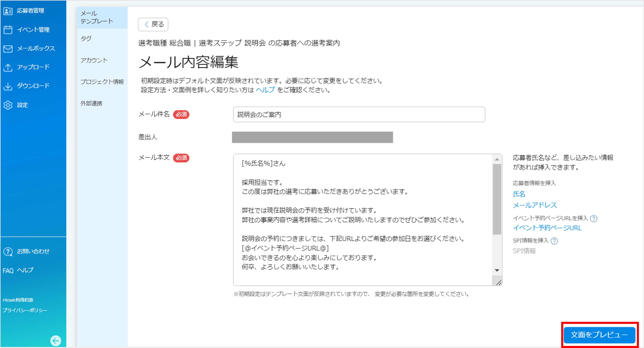Open プライバシーポリシー link

(25, 310)
